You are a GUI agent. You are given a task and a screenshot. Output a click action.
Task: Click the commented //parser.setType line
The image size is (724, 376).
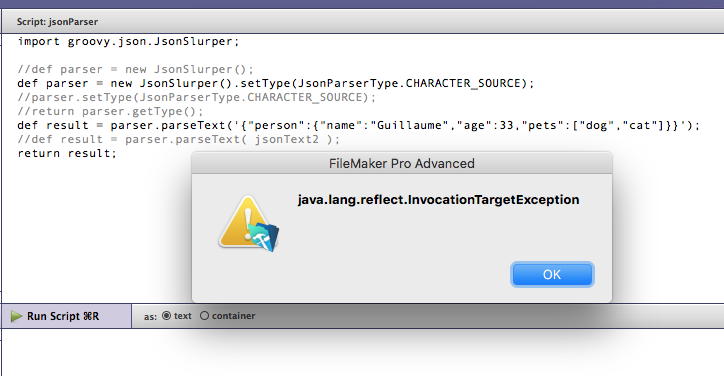[x=196, y=97]
